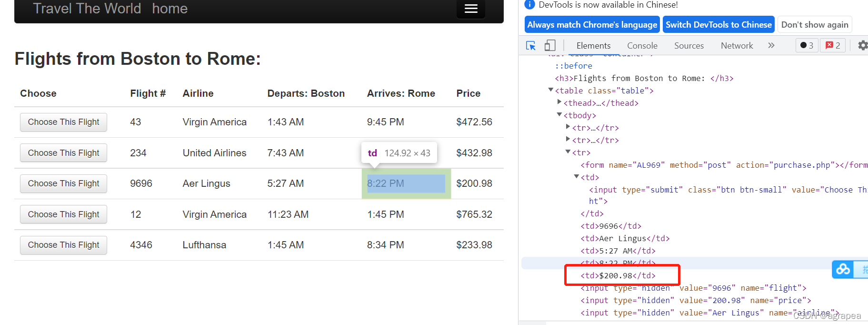Screen dimensions: 868x325
Task: Switch to the Sources tab
Action: [x=689, y=46]
